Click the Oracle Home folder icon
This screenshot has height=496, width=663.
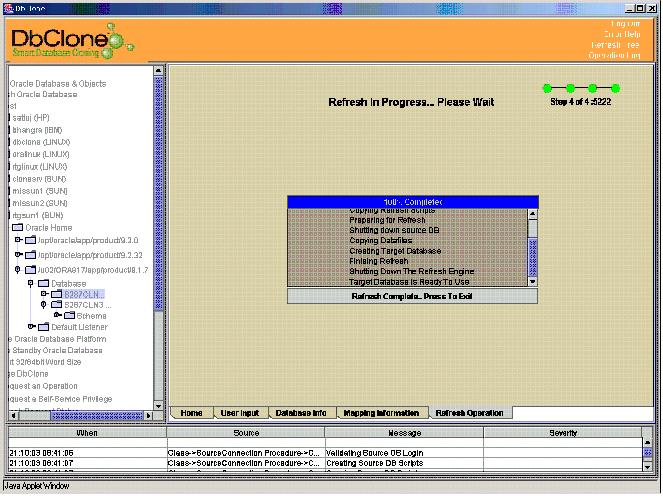point(18,228)
